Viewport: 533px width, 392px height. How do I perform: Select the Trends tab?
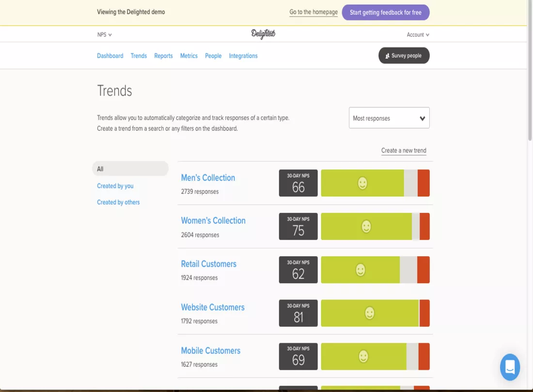point(139,56)
